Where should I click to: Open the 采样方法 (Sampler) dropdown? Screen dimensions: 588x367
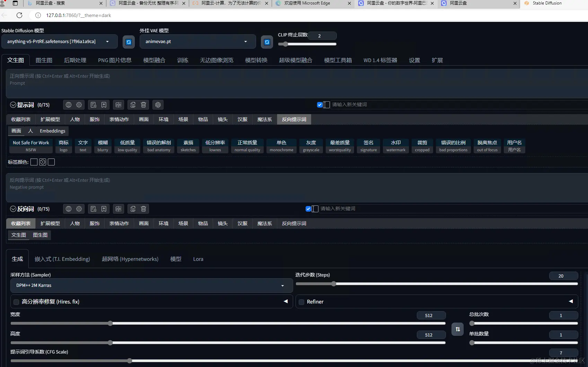coord(152,285)
